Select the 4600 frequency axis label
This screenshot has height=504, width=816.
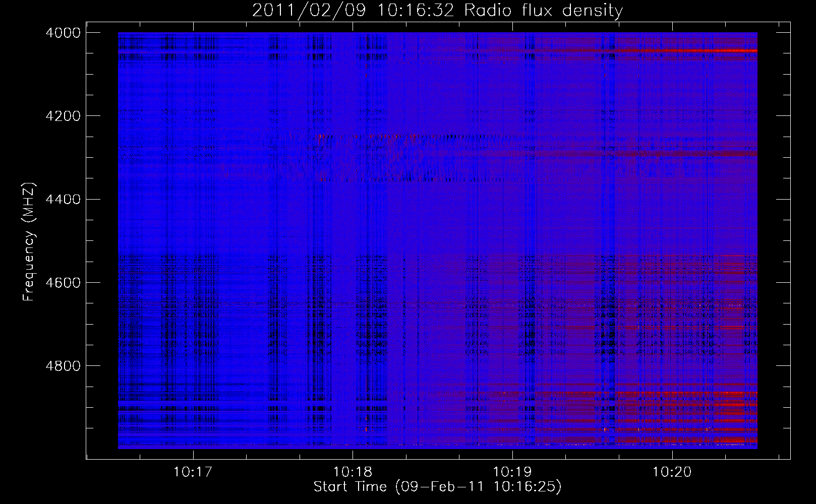pos(63,282)
